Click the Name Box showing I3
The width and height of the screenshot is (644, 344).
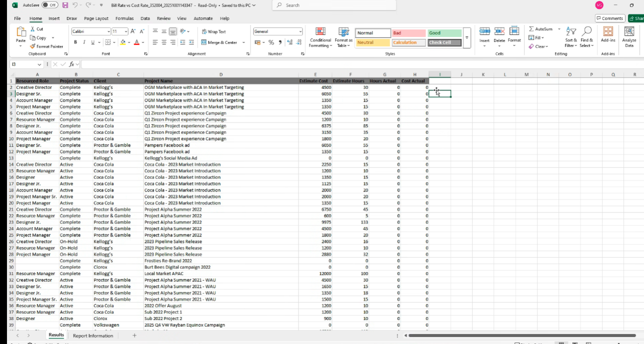tap(26, 64)
